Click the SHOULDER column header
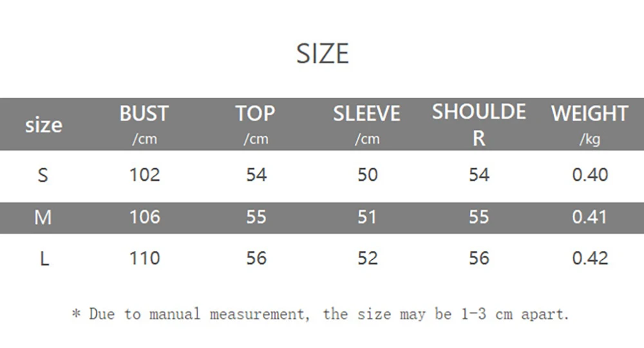The image size is (644, 348). [479, 124]
